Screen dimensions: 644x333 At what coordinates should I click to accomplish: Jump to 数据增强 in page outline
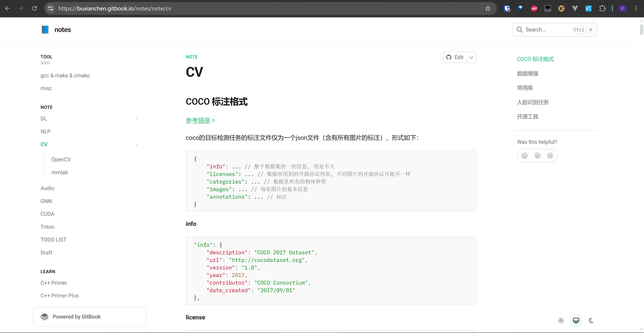[528, 73]
